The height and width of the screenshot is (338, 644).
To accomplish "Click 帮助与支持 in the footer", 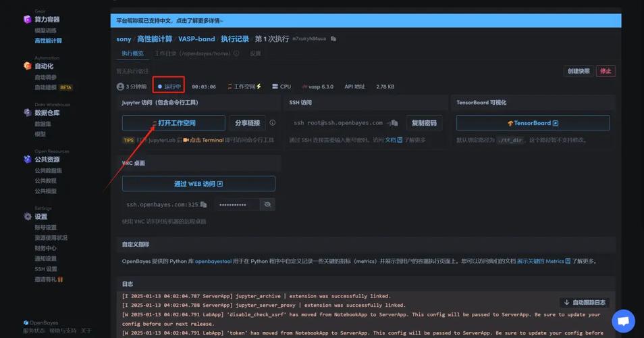I will tap(63, 331).
